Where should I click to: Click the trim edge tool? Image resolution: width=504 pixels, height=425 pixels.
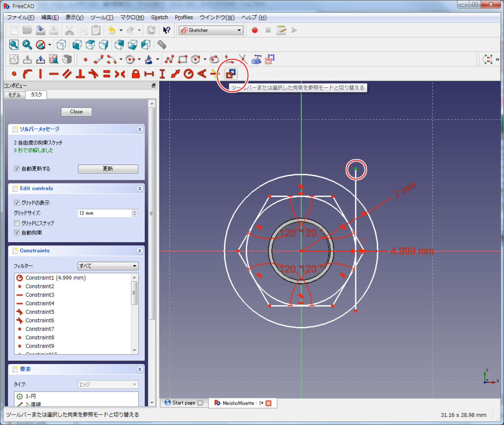(242, 60)
